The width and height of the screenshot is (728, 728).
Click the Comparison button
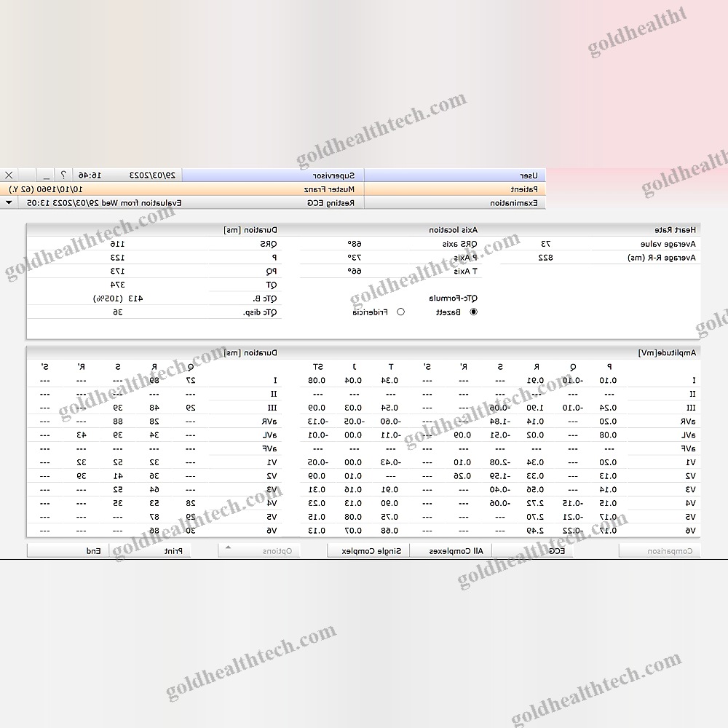(x=660, y=551)
